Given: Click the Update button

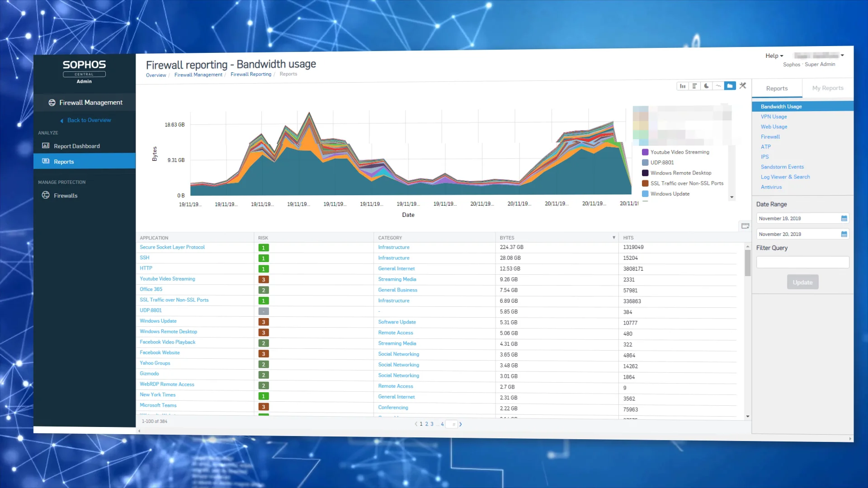Looking at the screenshot, I should [x=802, y=282].
